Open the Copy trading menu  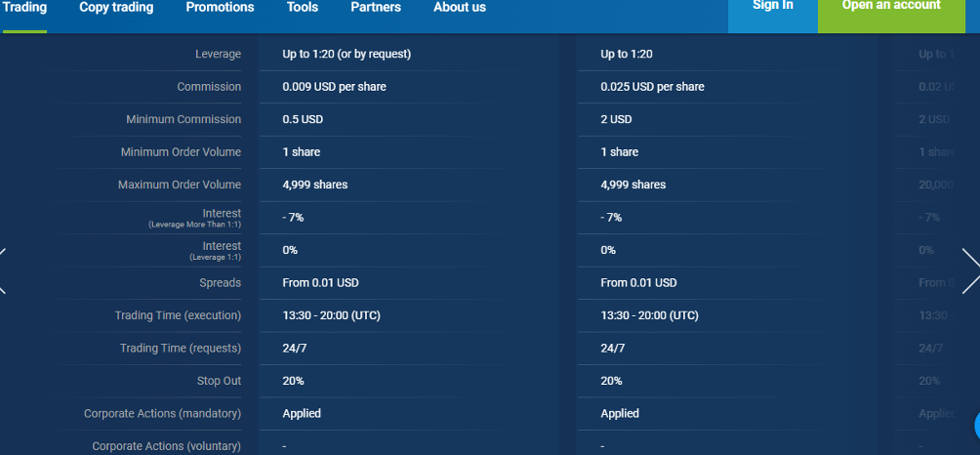[116, 7]
